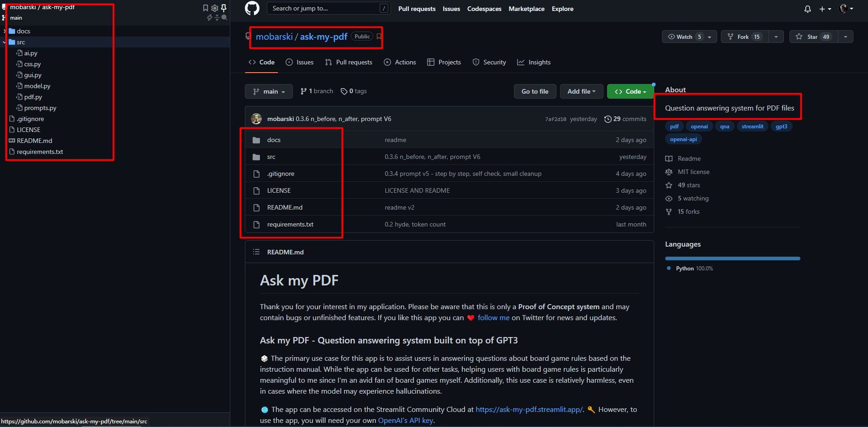Click the collapse-all icon in sidebar header
Screen dimensions: 868x427
(x=217, y=17)
